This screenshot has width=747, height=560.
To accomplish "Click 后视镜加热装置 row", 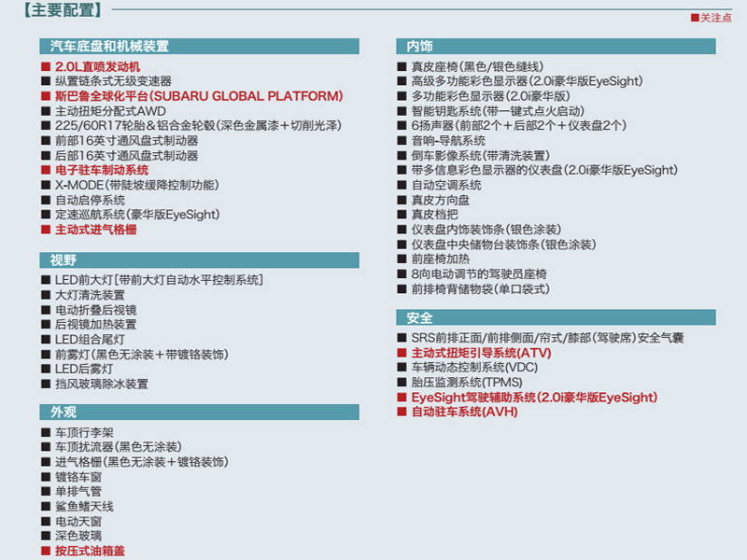I will [x=89, y=325].
